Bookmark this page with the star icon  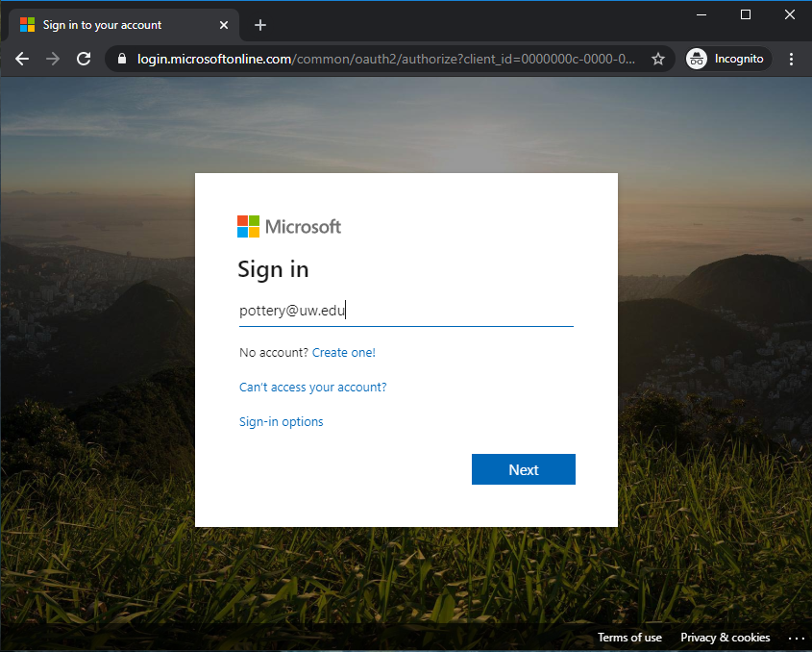pyautogui.click(x=657, y=59)
